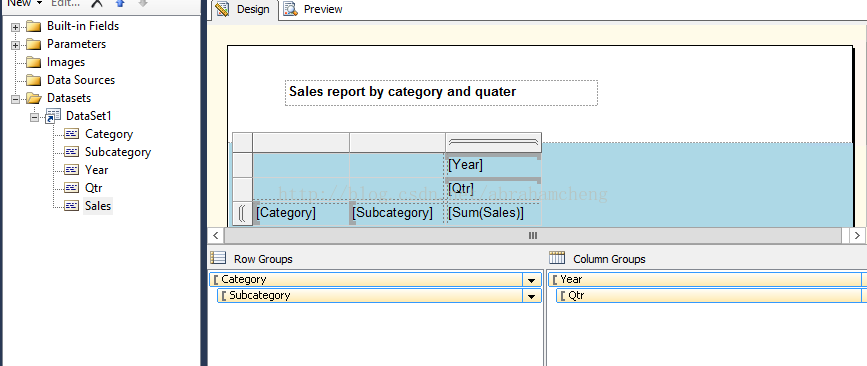Click the horizontal scrollbar thumb in designer
Image resolution: width=867 pixels, height=366 pixels.
(533, 236)
